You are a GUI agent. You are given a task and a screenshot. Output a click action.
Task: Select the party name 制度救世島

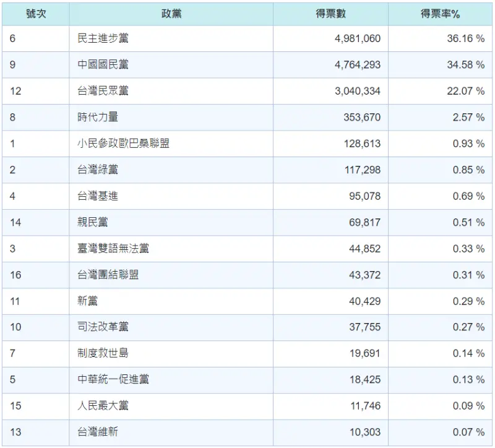pos(103,353)
